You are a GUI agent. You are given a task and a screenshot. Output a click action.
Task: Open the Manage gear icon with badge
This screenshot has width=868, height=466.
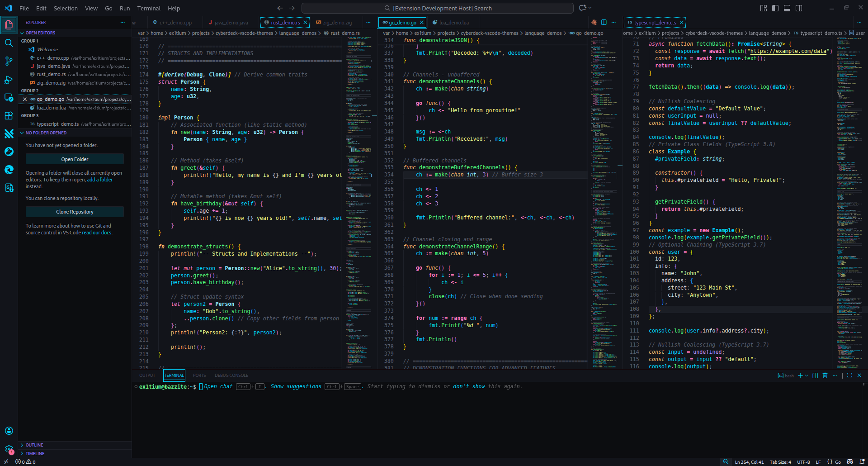tap(9, 451)
